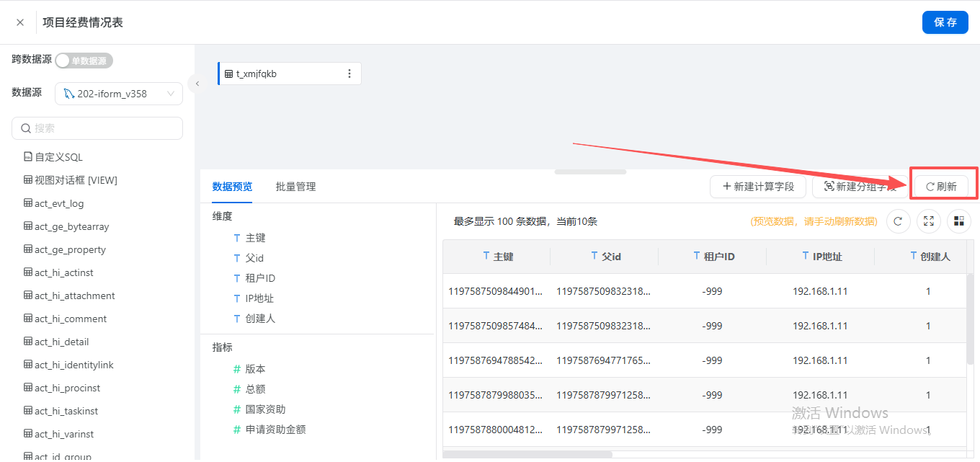Click number type icon beside 总额
Viewport: 980px width, 462px height.
[x=237, y=389]
